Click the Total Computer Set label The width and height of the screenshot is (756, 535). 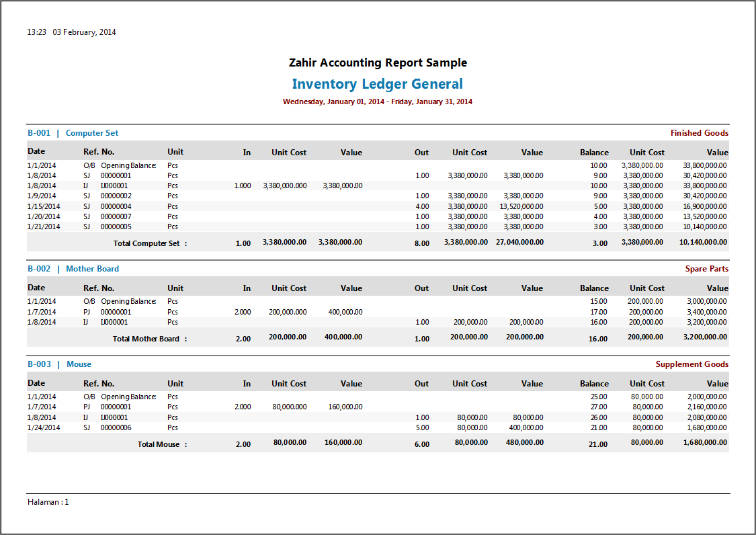coord(150,243)
